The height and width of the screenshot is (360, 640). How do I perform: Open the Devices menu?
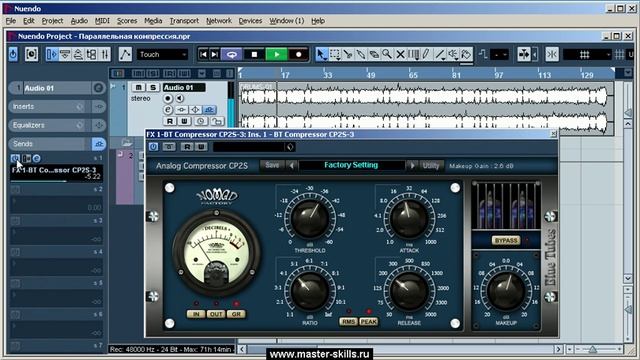(250, 21)
